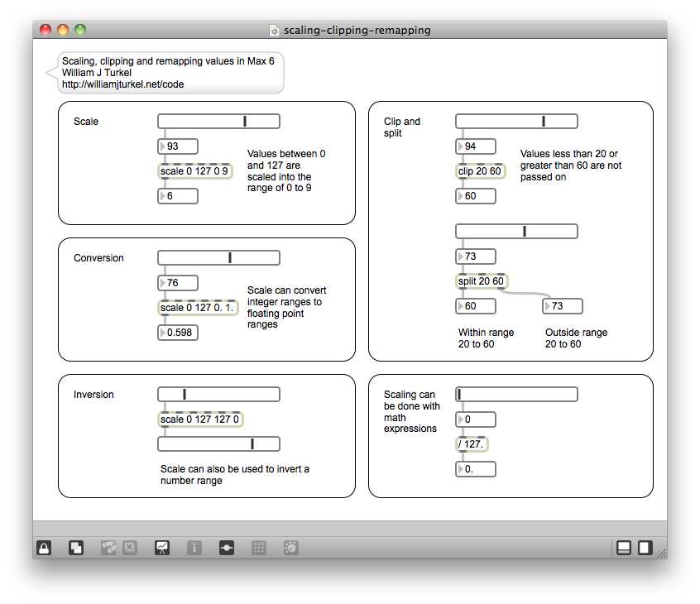Image resolution: width=700 pixels, height=604 pixels.
Task: Click the bottom panel layout icon
Action: click(x=624, y=547)
